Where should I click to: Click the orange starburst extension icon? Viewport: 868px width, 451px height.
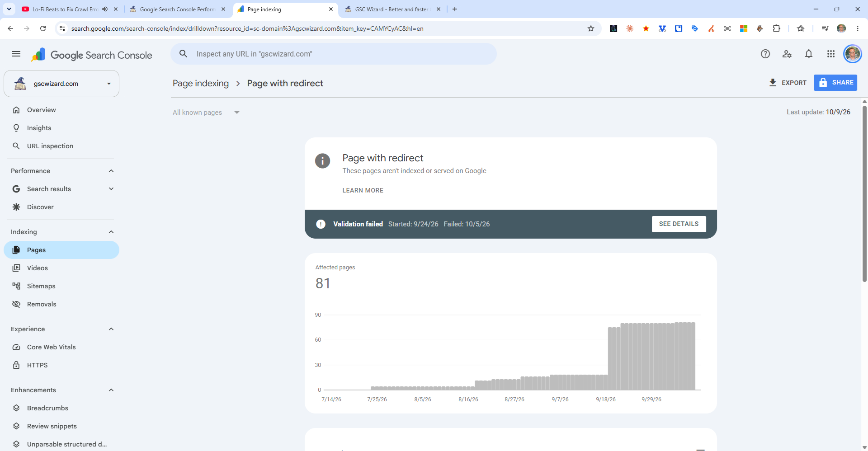coord(630,28)
